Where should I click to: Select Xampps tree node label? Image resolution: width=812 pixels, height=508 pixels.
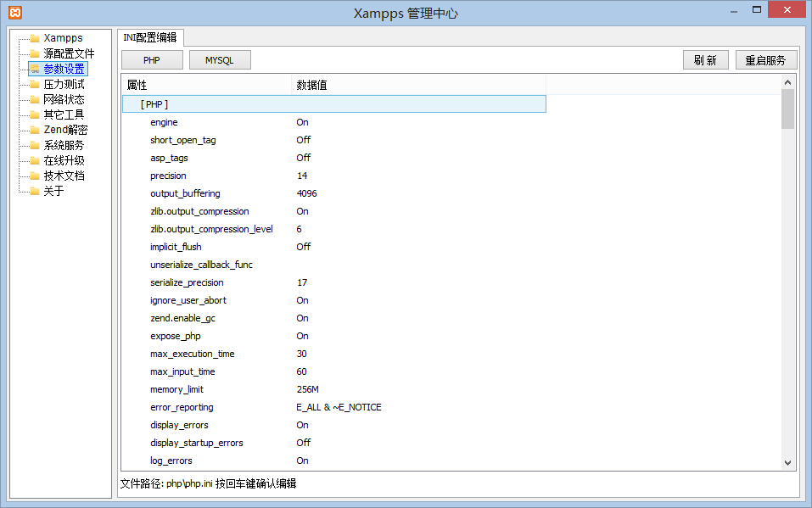click(63, 38)
